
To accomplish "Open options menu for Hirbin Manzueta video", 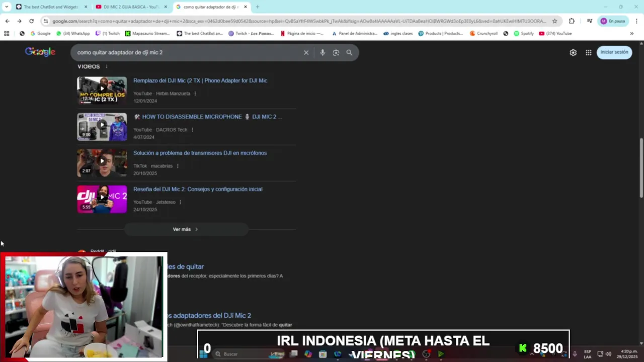I will tap(195, 94).
